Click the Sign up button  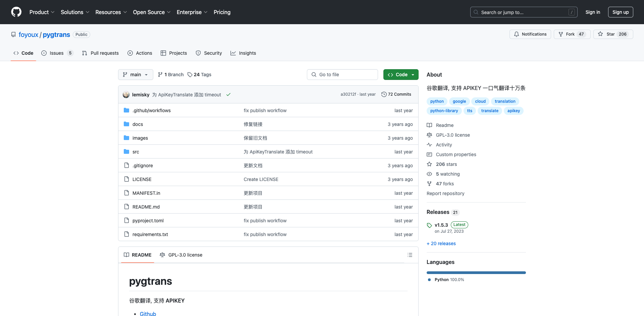point(621,12)
